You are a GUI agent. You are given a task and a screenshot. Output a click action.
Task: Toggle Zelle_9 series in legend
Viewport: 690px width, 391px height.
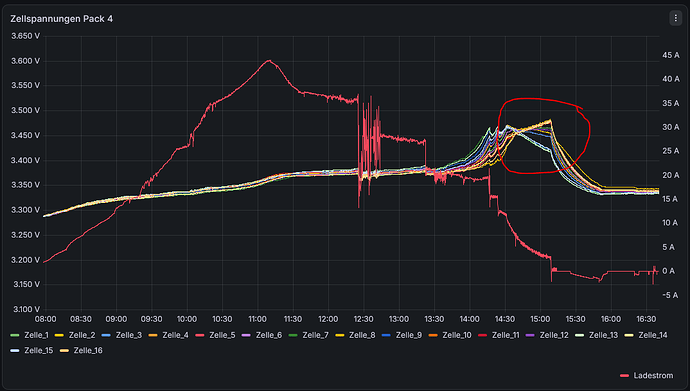(402, 335)
